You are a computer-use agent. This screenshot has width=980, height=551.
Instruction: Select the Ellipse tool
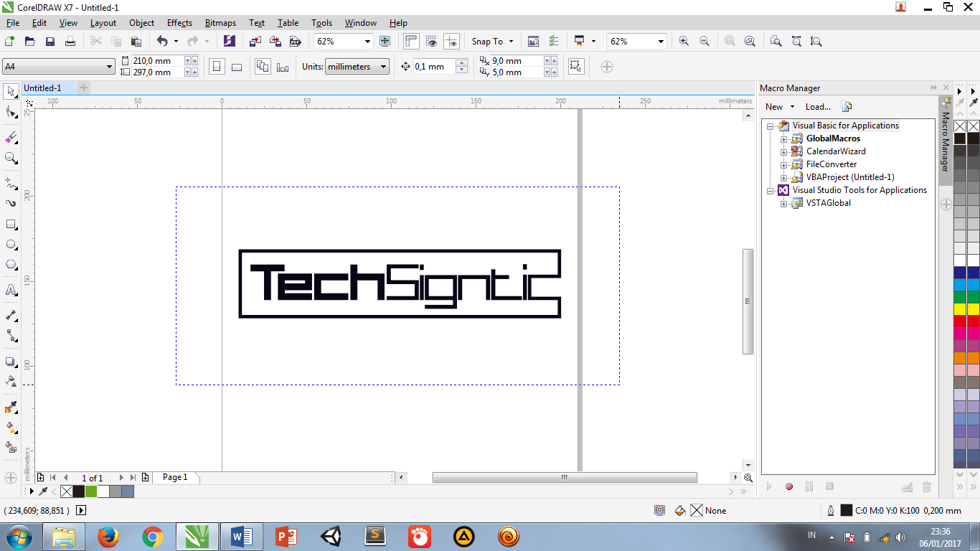coord(11,245)
